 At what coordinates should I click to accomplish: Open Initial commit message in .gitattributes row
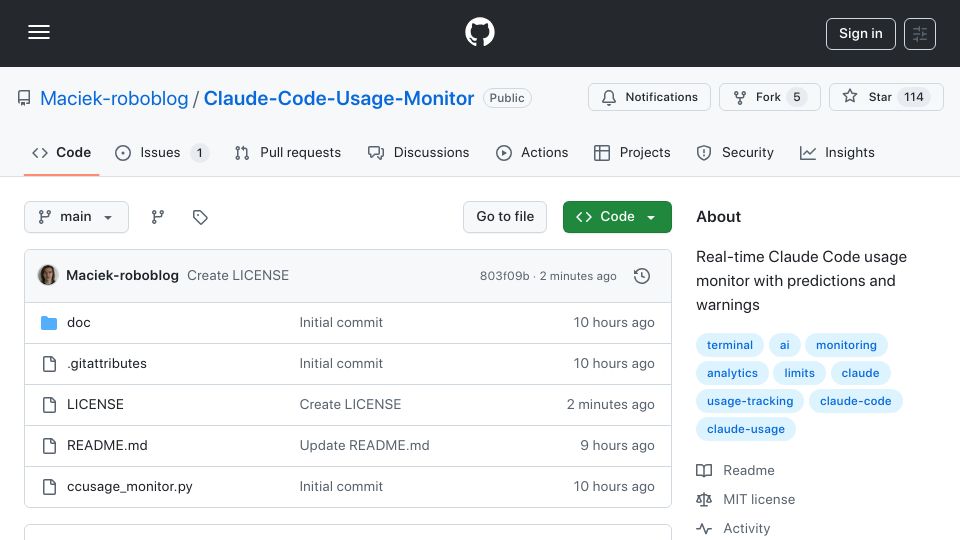[x=341, y=364]
